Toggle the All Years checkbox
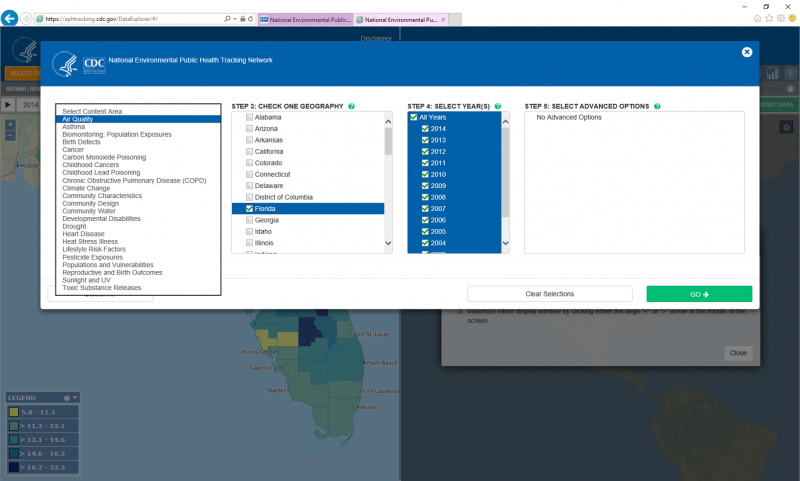The width and height of the screenshot is (800, 481). (414, 117)
